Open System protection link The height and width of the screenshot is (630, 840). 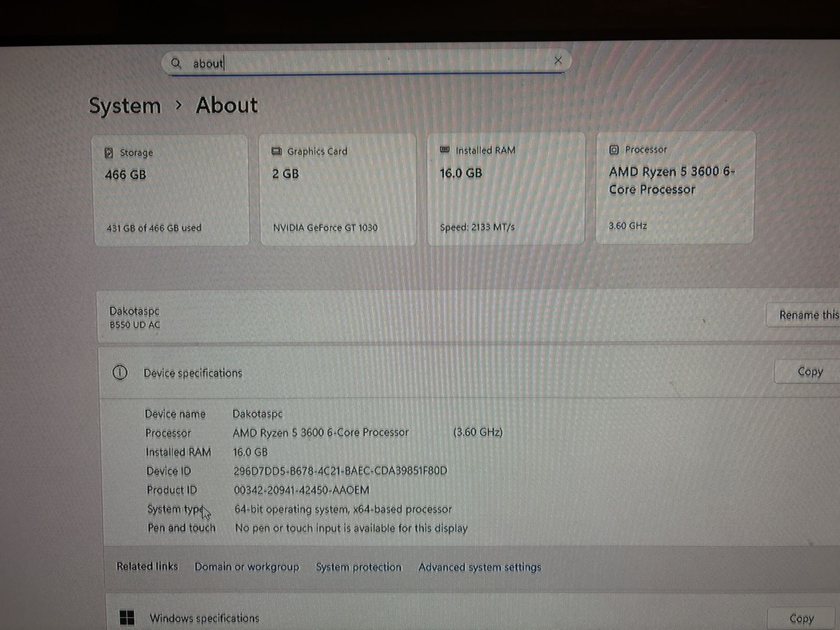click(359, 567)
